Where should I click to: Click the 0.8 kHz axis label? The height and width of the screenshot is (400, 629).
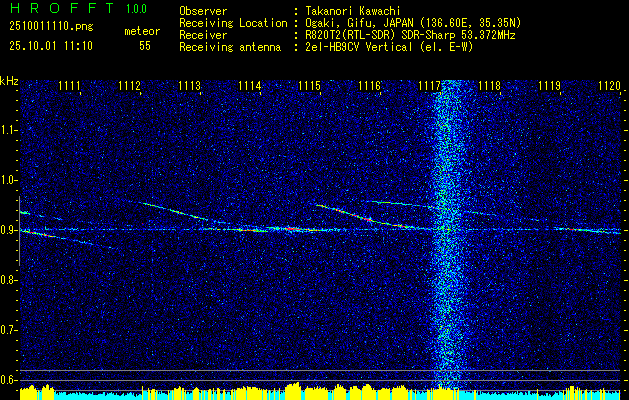click(x=8, y=280)
